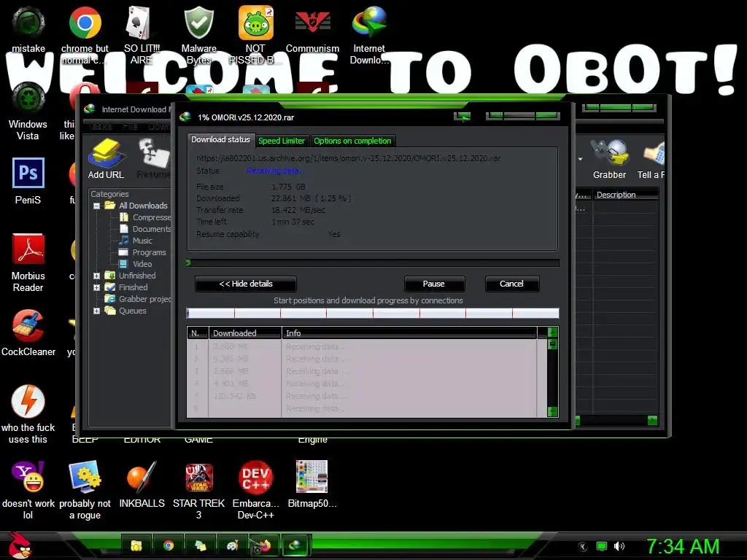This screenshot has height=560, width=747.
Task: Pause the OMORI download
Action: pos(434,284)
